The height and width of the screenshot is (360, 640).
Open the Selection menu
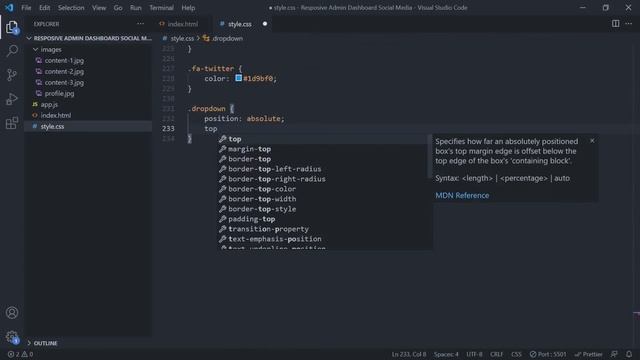(71, 8)
